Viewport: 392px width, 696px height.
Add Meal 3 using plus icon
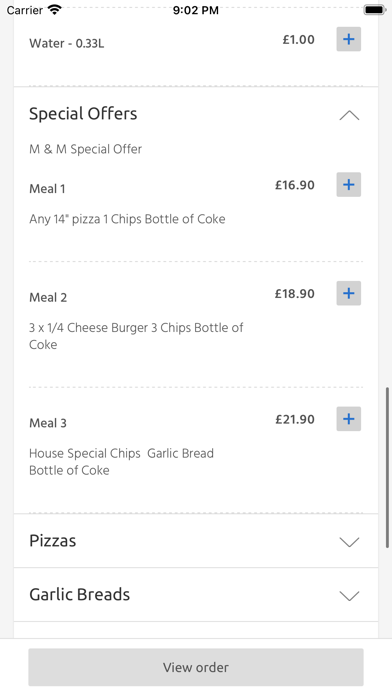pos(348,419)
